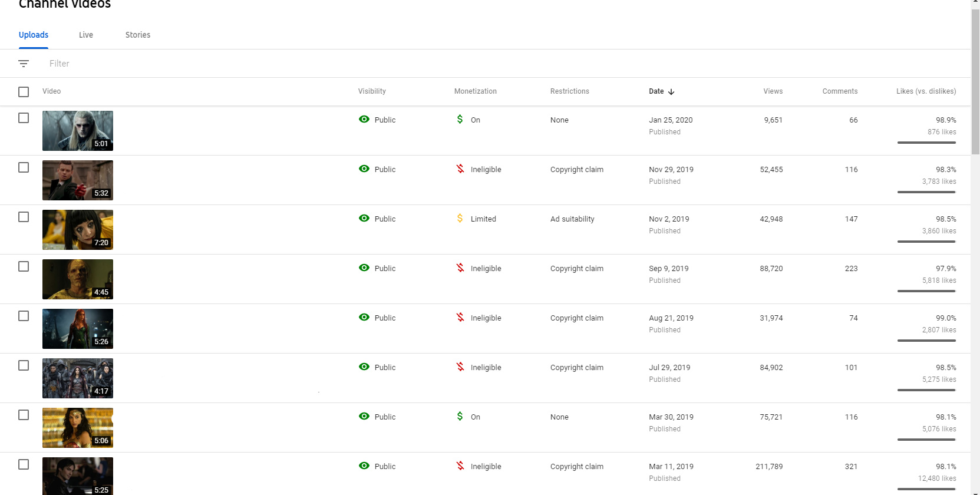Click green dollar icon for Jan 25, 2020 video
The height and width of the screenshot is (495, 980).
[460, 119]
